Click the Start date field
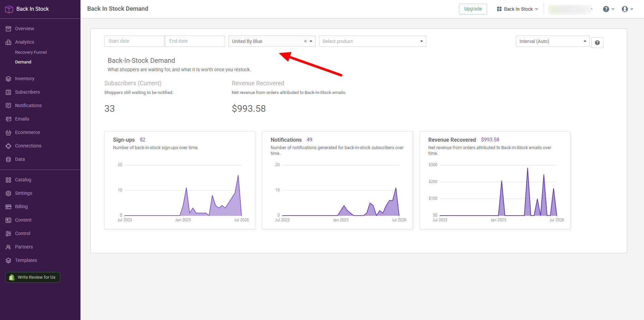Image resolution: width=644 pixels, height=320 pixels. pyautogui.click(x=134, y=41)
